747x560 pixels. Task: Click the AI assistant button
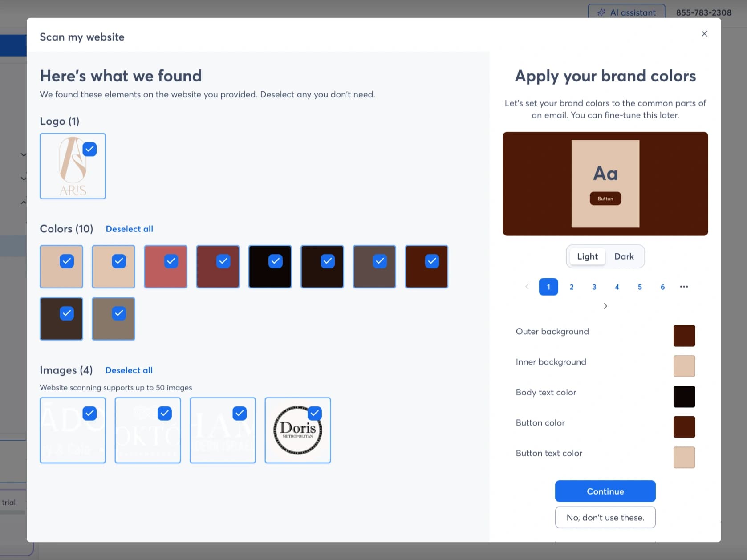(626, 12)
